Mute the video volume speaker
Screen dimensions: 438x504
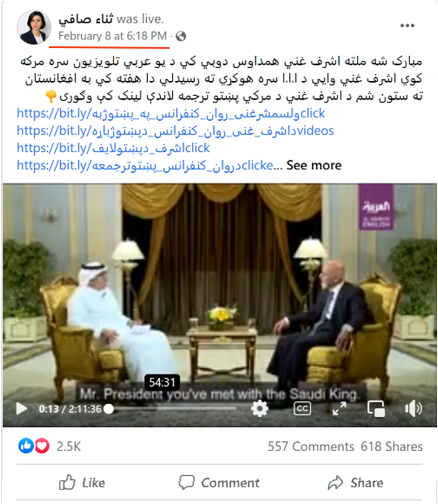pos(413,408)
